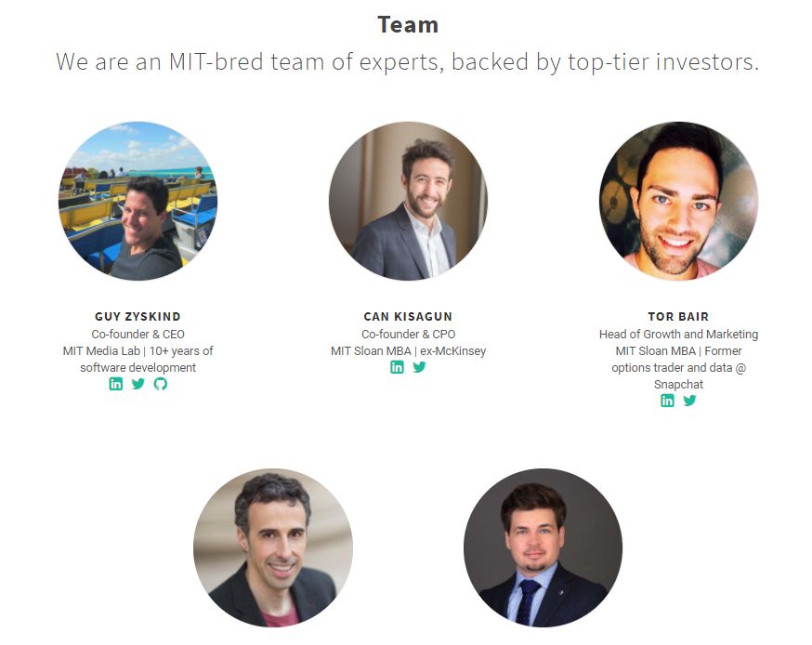Click 'Co-founder & CPO' title text
The image size is (812, 645).
coord(408,335)
